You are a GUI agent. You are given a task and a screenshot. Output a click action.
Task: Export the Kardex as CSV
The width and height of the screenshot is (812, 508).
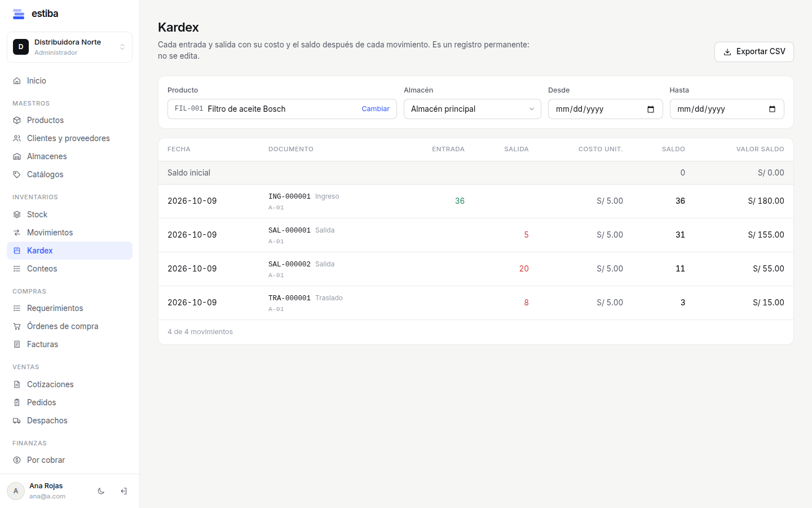tap(754, 51)
